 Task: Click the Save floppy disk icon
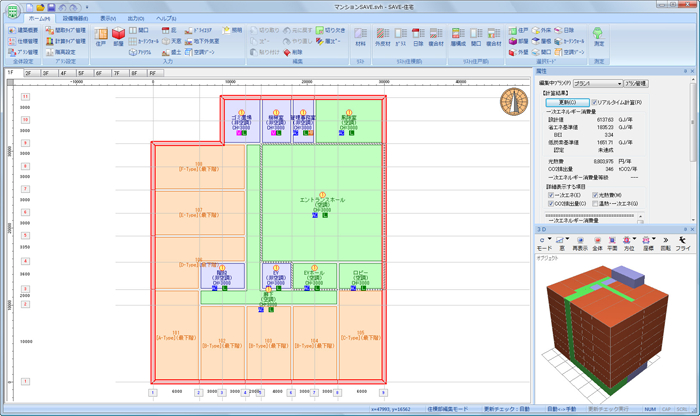51,7
